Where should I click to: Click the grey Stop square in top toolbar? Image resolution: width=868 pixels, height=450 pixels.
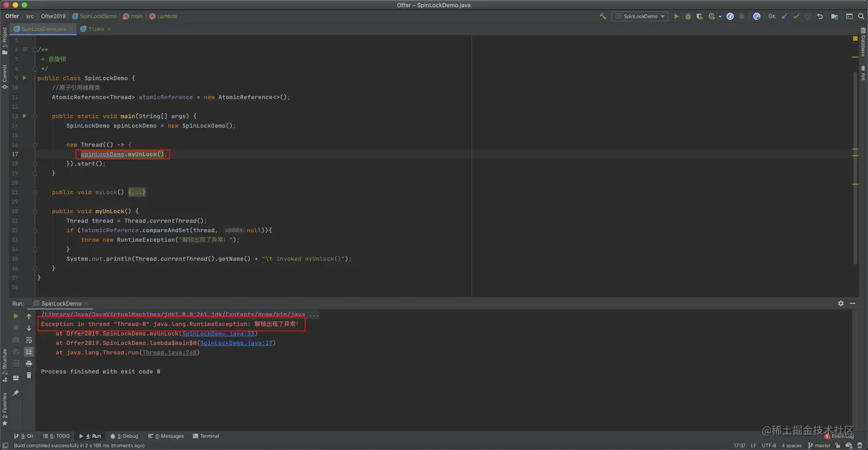742,16
